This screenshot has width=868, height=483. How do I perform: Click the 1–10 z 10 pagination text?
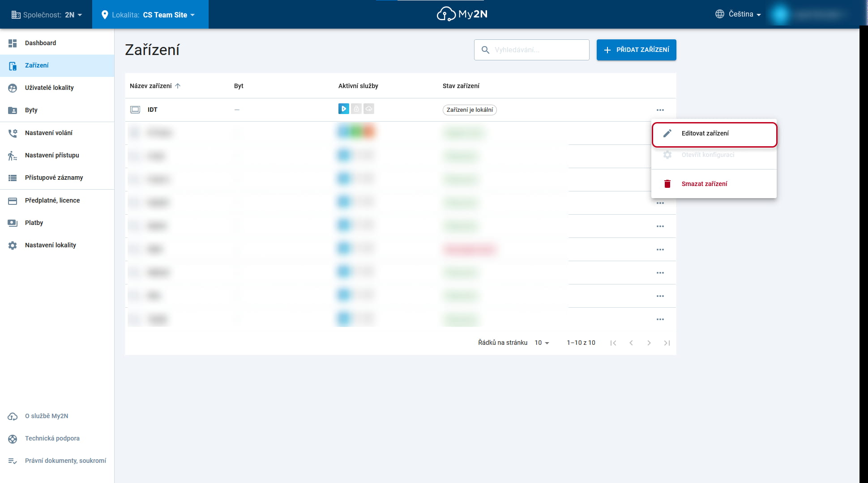581,343
